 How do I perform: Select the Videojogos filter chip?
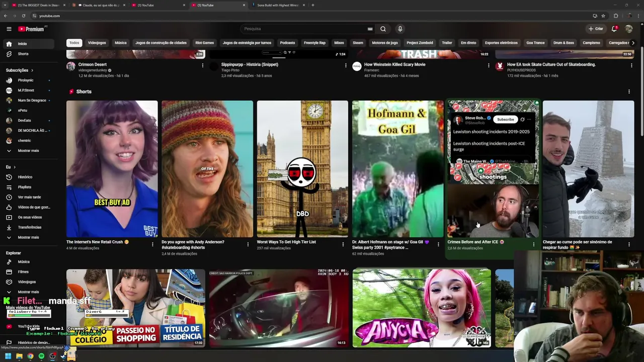coord(97,43)
